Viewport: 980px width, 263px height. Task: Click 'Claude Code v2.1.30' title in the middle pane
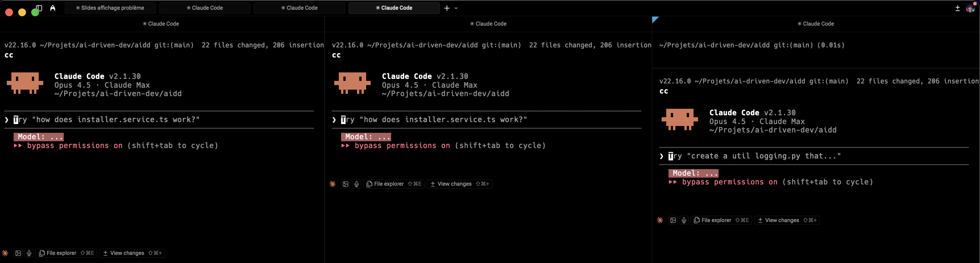point(425,76)
